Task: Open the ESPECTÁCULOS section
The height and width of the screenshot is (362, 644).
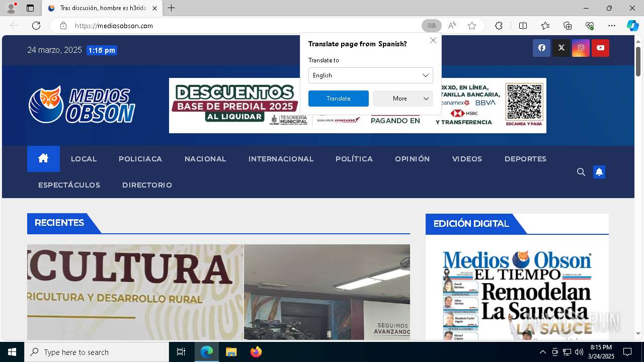Action: pyautogui.click(x=69, y=185)
